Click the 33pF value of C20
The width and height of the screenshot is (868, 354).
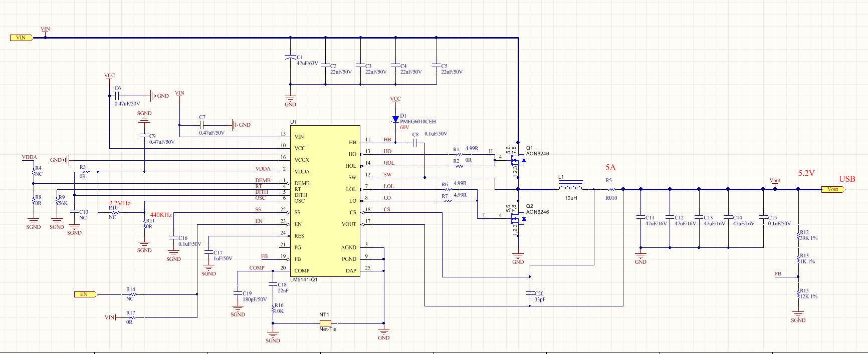[540, 300]
